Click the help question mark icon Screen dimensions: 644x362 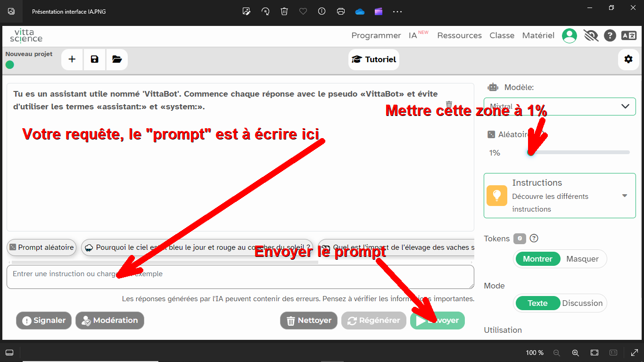point(610,36)
